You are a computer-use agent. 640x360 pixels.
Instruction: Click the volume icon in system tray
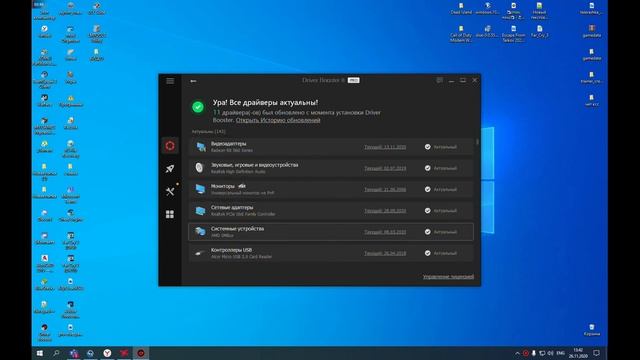[550, 353]
